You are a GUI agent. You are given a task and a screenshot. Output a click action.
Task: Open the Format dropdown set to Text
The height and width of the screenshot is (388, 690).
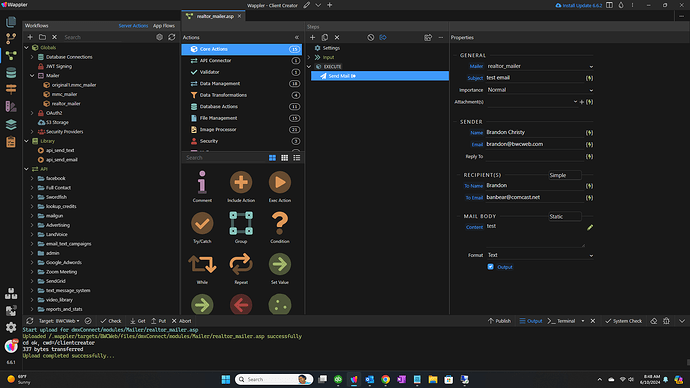pos(540,255)
